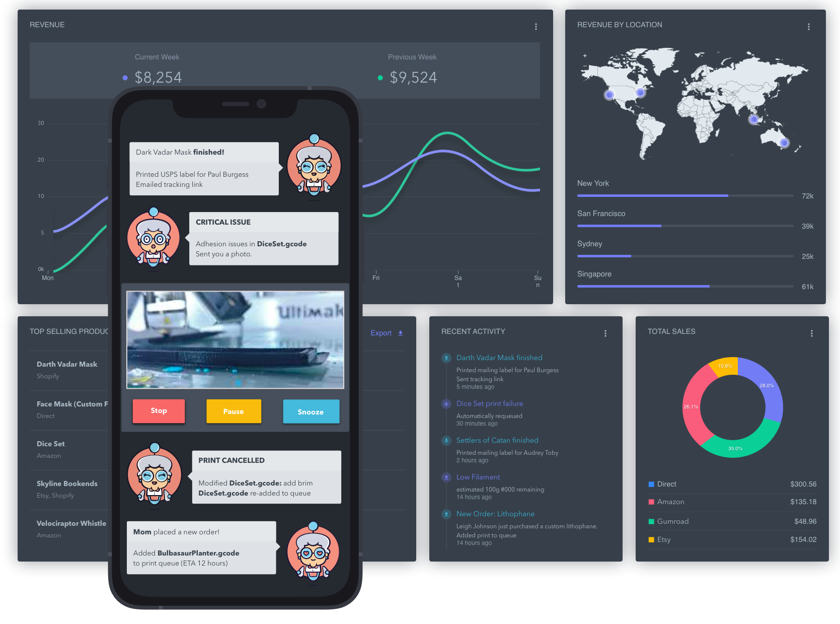This screenshot has height=624, width=840.
Task: Click the Dice Set print failure timeline icon
Action: 446,404
